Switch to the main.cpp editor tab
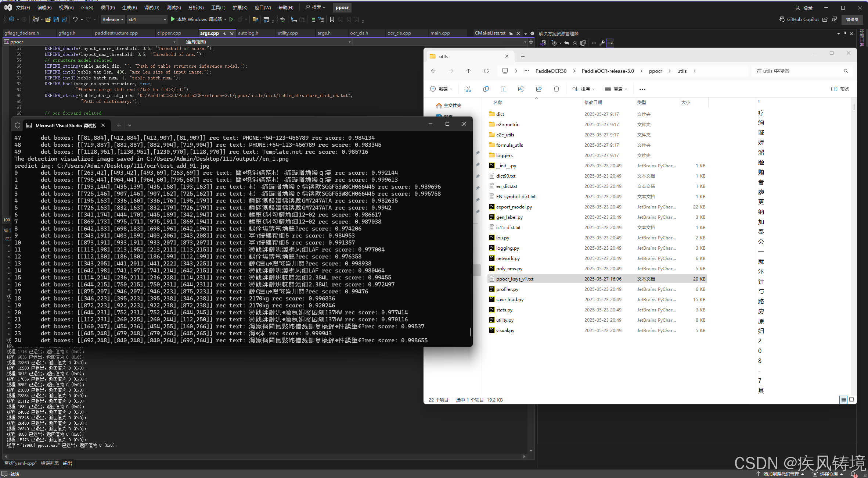868x478 pixels. tap(440, 33)
